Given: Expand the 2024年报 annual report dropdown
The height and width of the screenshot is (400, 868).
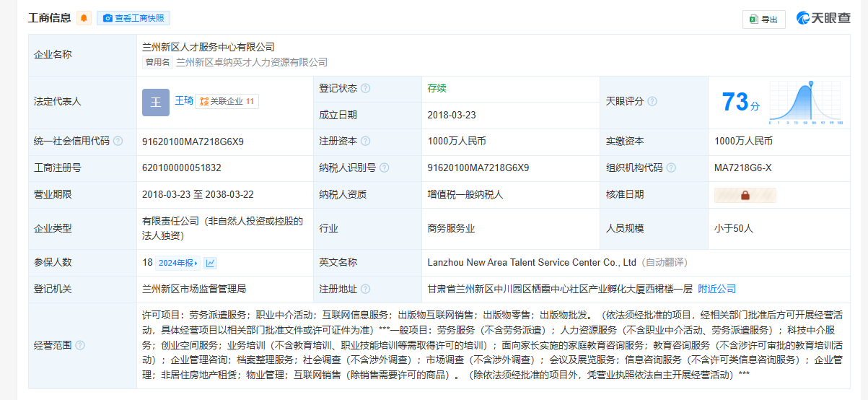Looking at the screenshot, I should (178, 263).
